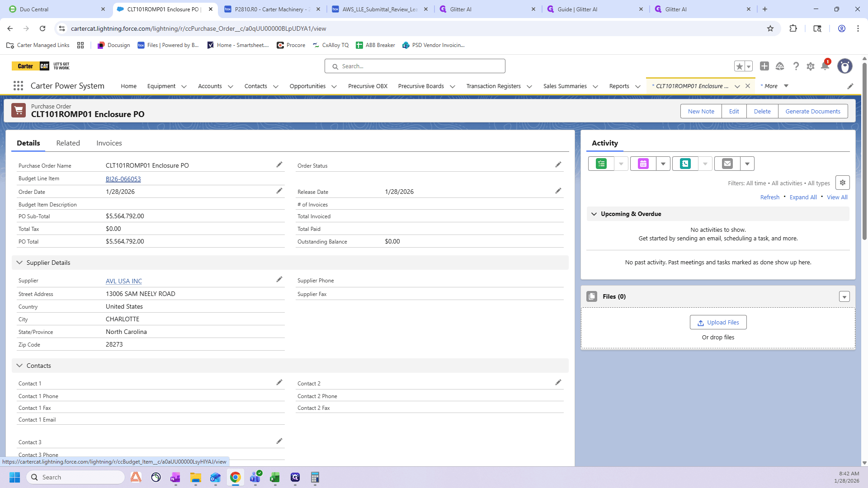
Task: Click the New Event calendar icon
Action: coord(643,164)
